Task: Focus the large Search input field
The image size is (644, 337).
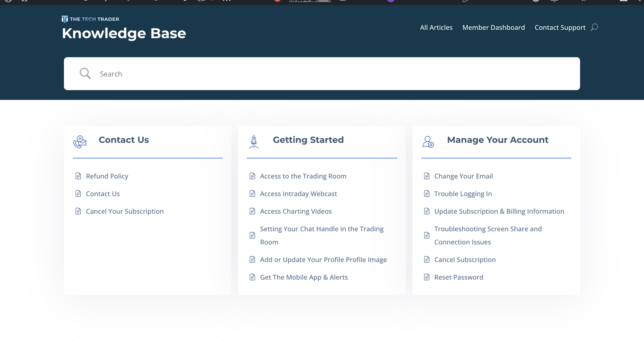Action: pos(322,74)
